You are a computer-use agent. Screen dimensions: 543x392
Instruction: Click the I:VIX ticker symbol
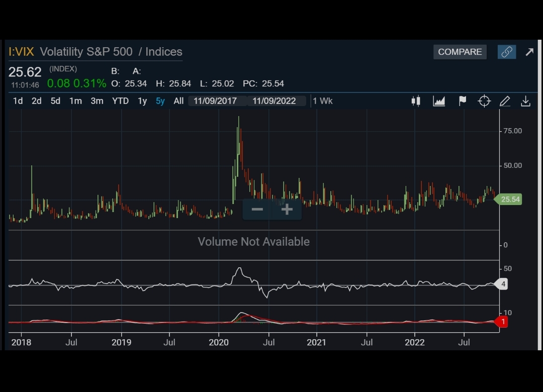click(22, 52)
